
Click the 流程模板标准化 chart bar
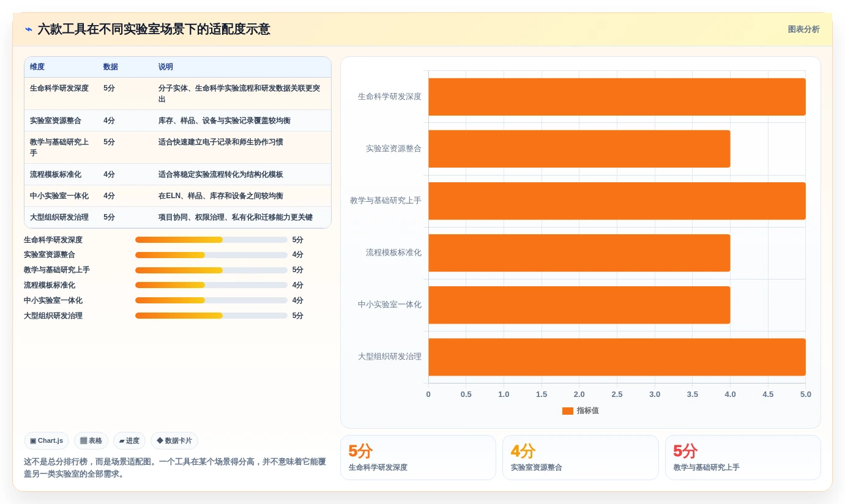[579, 253]
